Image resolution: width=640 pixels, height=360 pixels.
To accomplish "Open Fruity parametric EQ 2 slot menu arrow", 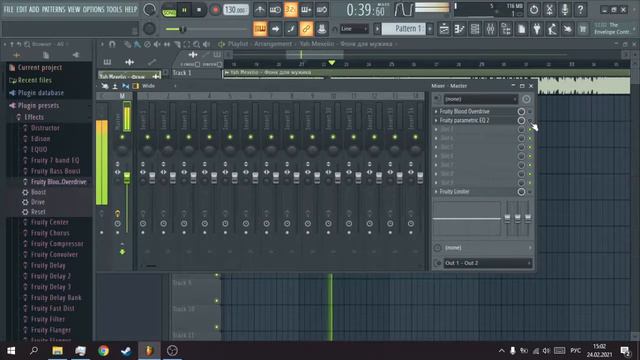I will (436, 120).
